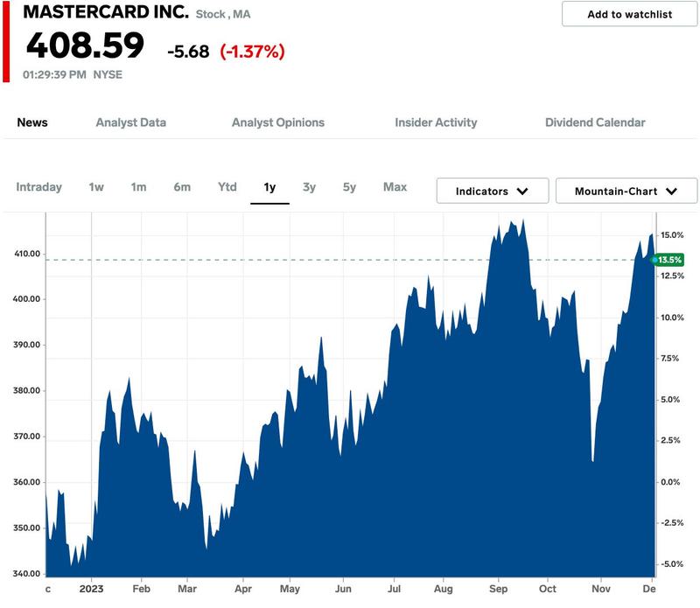Open the Analyst Opinions tab
The width and height of the screenshot is (700, 608).
[x=278, y=122]
